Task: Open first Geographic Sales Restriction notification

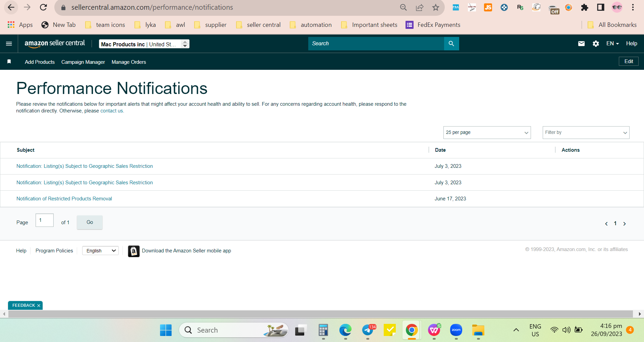Action: 85,166
